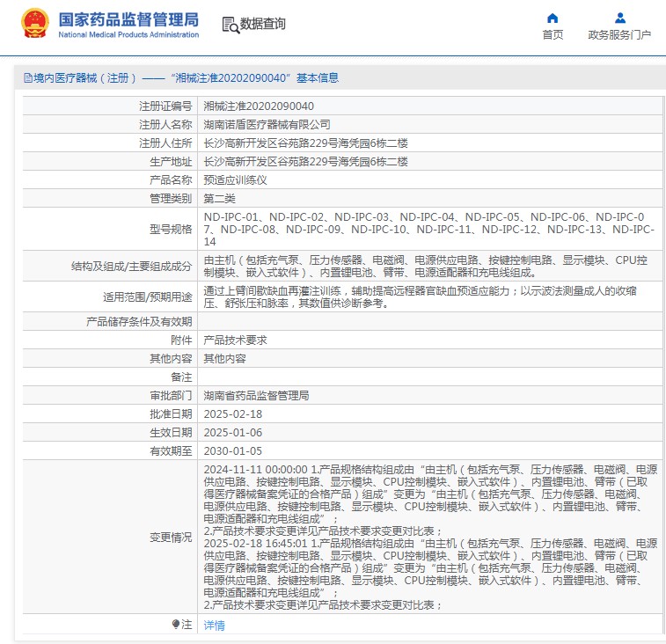Image resolution: width=666 pixels, height=644 pixels.
Task: Click the 数据查询 heading text
Action: click(x=263, y=25)
